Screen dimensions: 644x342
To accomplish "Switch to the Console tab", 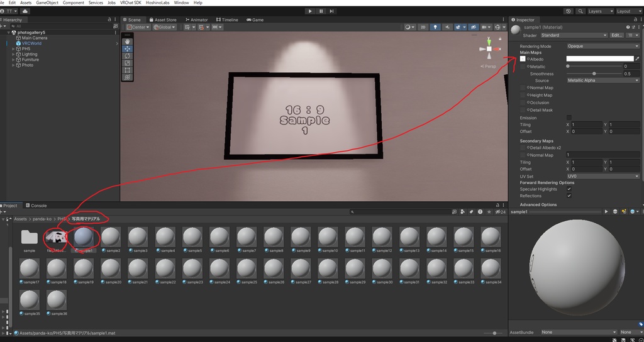I will point(36,206).
